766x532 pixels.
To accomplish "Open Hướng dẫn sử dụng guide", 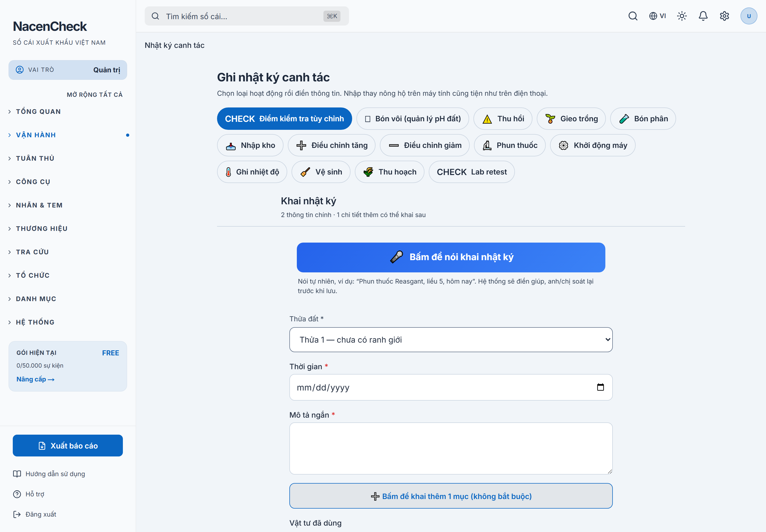I will coord(49,474).
